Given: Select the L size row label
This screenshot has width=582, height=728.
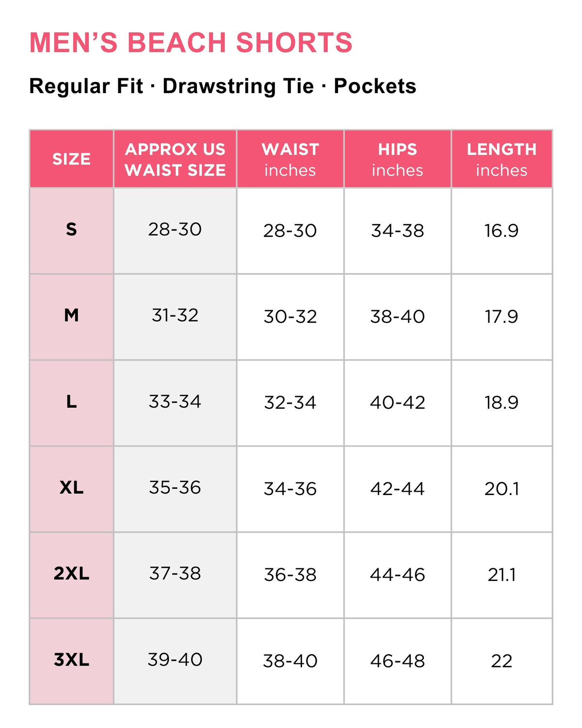Looking at the screenshot, I should pos(71,402).
